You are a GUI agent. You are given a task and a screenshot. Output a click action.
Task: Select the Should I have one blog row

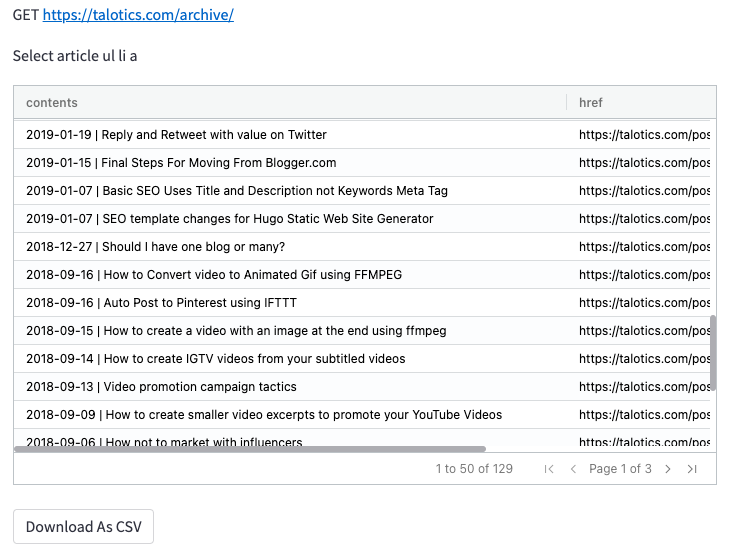point(156,247)
